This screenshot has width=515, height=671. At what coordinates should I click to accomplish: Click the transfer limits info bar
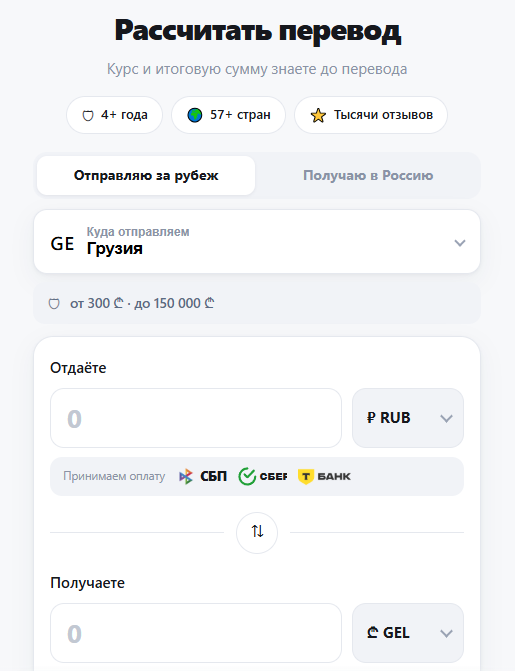coord(257,303)
